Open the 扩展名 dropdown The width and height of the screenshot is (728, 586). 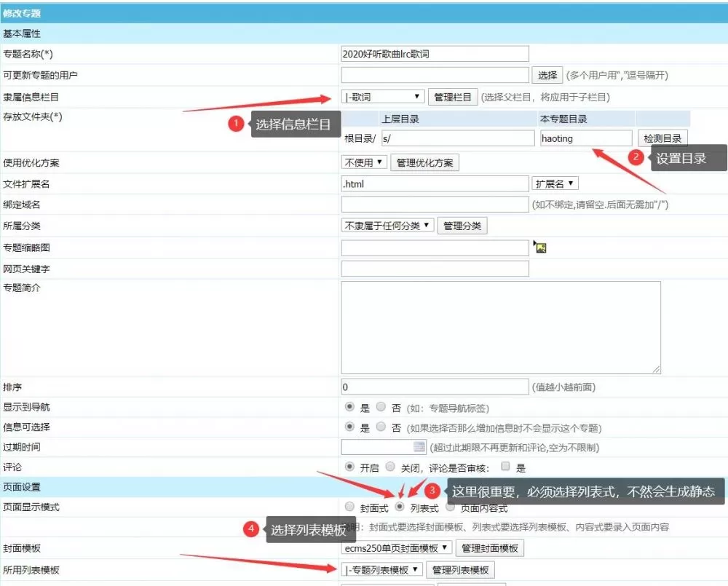pyautogui.click(x=555, y=183)
